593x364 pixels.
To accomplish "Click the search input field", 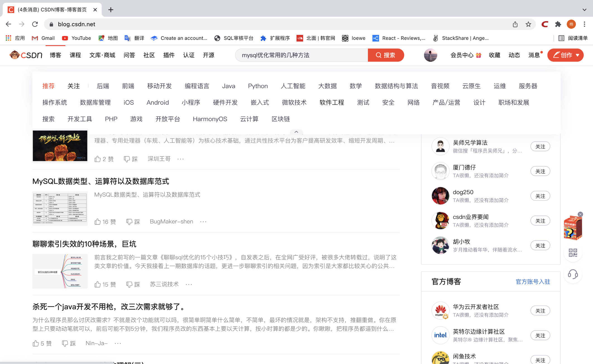I will click(302, 55).
